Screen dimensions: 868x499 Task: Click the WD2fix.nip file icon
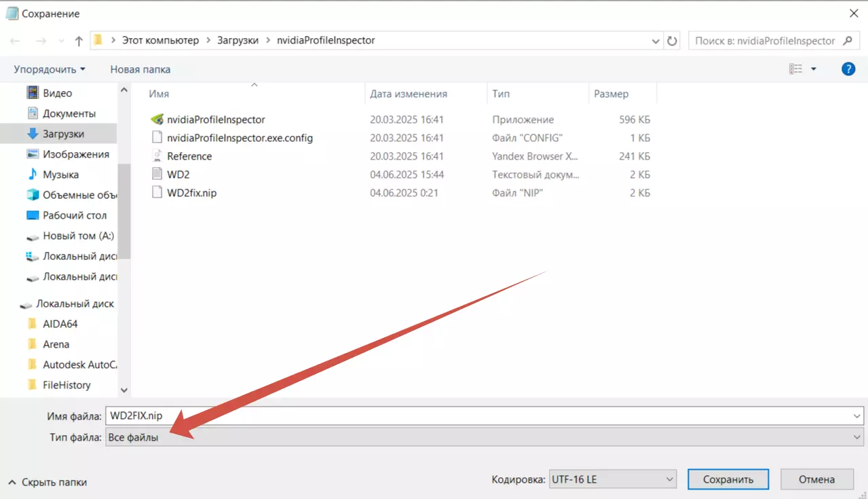tap(157, 193)
